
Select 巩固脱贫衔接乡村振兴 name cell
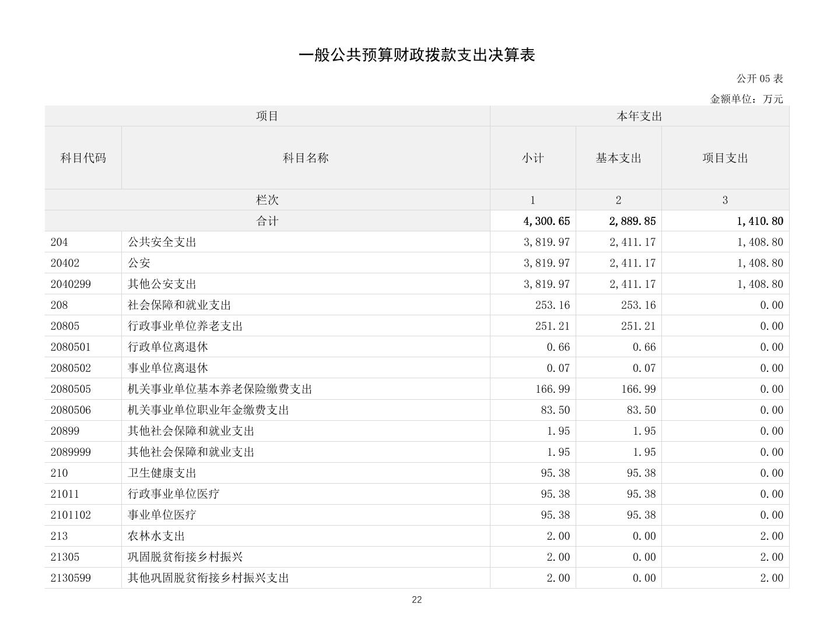pos(306,557)
